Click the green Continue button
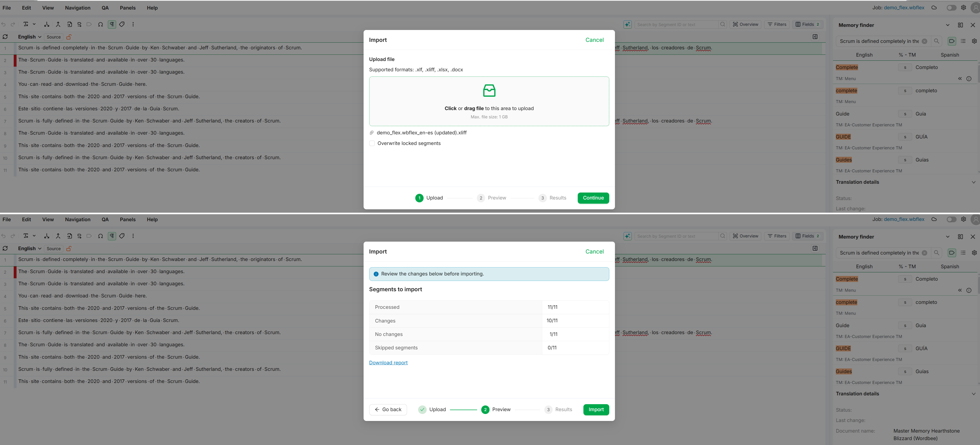980x445 pixels. (x=593, y=198)
